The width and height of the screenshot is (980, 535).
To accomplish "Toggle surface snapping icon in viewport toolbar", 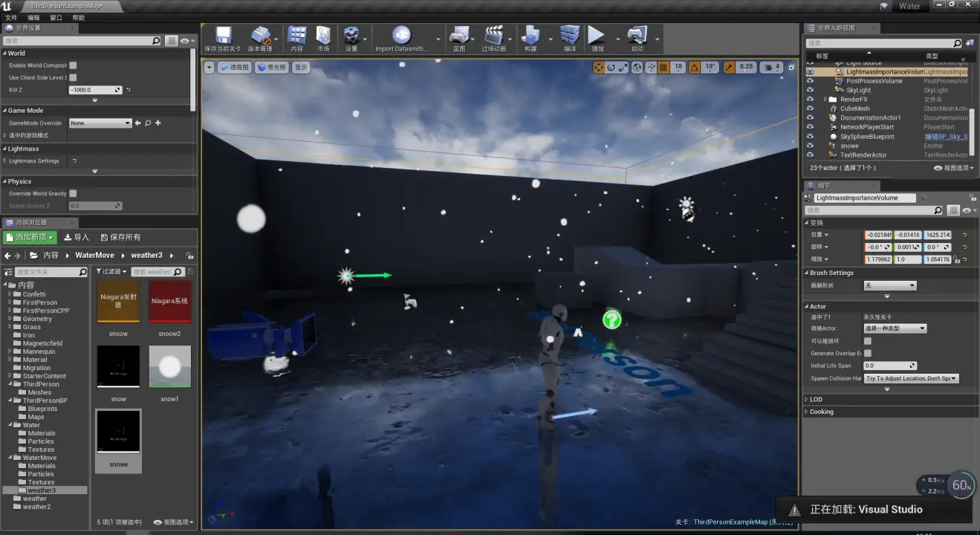I will click(x=651, y=67).
